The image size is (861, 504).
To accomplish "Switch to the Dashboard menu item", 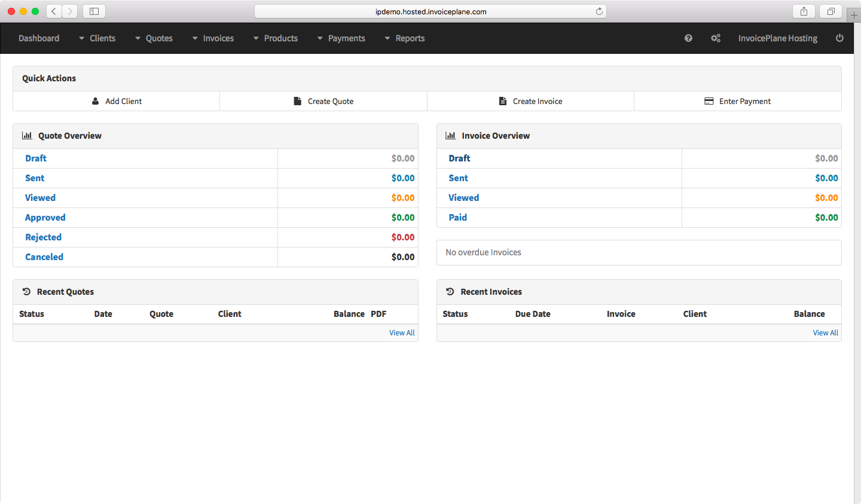I will (39, 38).
